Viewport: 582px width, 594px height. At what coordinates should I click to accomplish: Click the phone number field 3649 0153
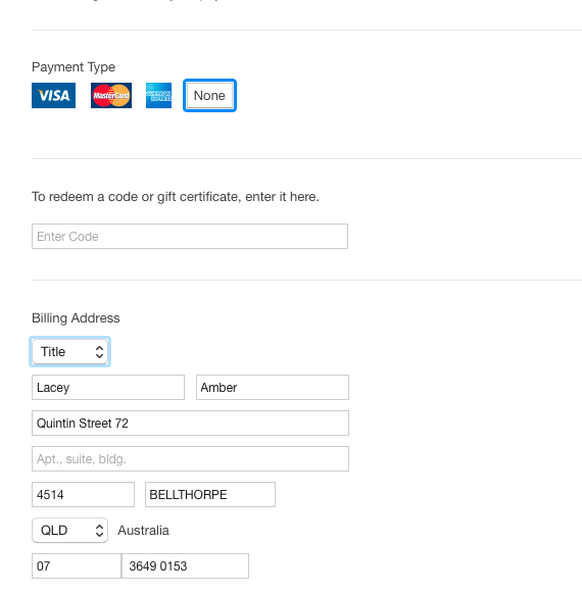pyautogui.click(x=185, y=566)
